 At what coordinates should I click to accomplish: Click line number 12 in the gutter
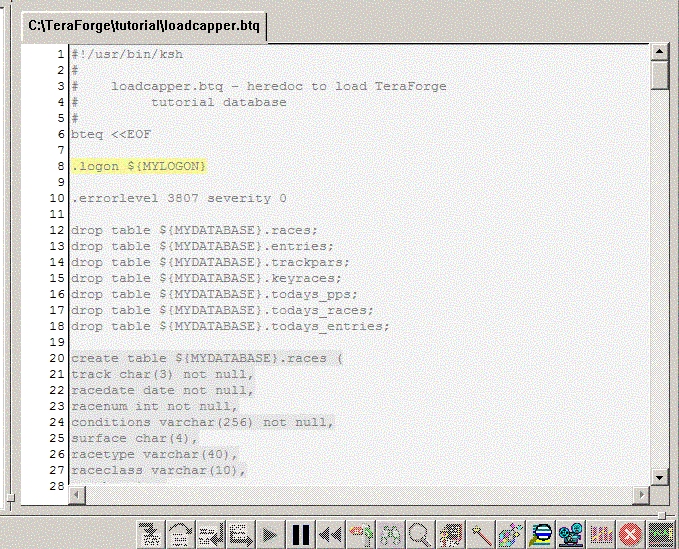point(57,230)
